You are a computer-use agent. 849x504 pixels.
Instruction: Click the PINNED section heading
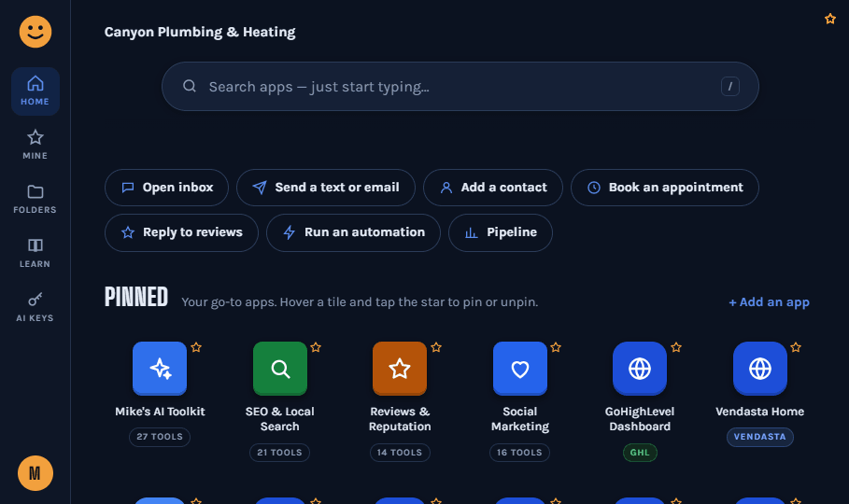(136, 297)
